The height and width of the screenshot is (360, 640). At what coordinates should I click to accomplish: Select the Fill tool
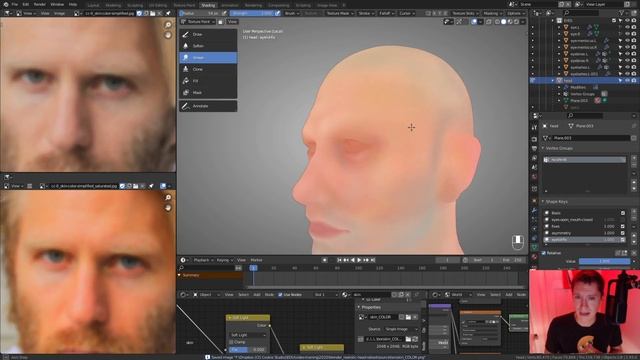208,81
